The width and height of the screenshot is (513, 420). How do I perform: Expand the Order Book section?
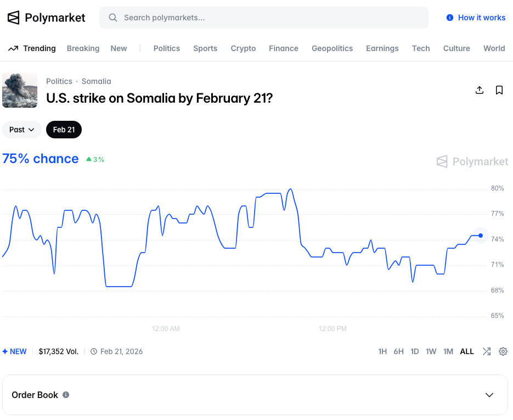[489, 395]
